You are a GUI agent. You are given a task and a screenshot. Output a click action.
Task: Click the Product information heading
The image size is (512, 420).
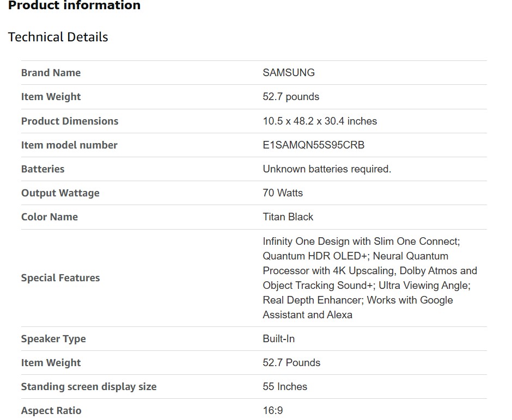74,6
